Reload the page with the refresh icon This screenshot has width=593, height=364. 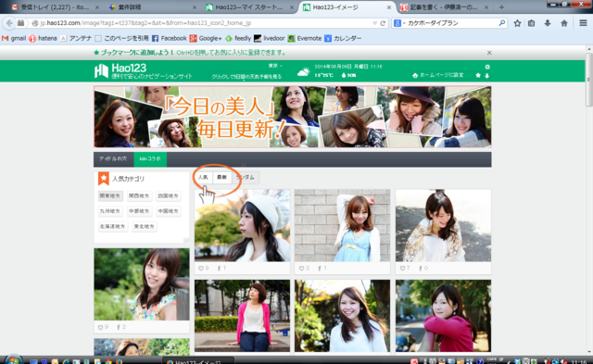[383, 23]
